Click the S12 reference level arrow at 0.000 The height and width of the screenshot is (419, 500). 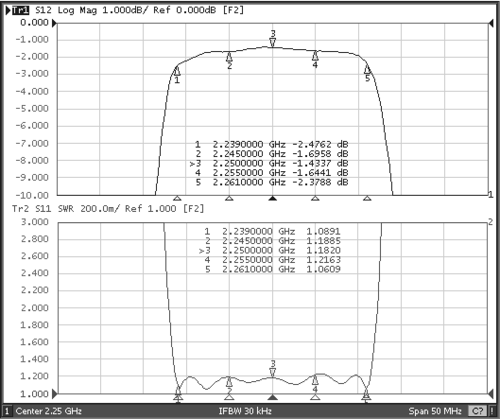[55, 23]
